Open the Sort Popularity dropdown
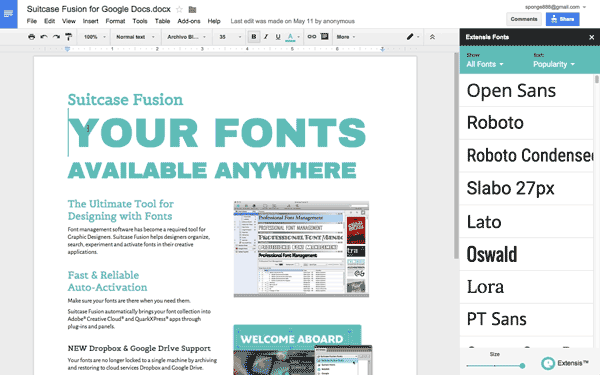600x375 pixels. pos(554,64)
